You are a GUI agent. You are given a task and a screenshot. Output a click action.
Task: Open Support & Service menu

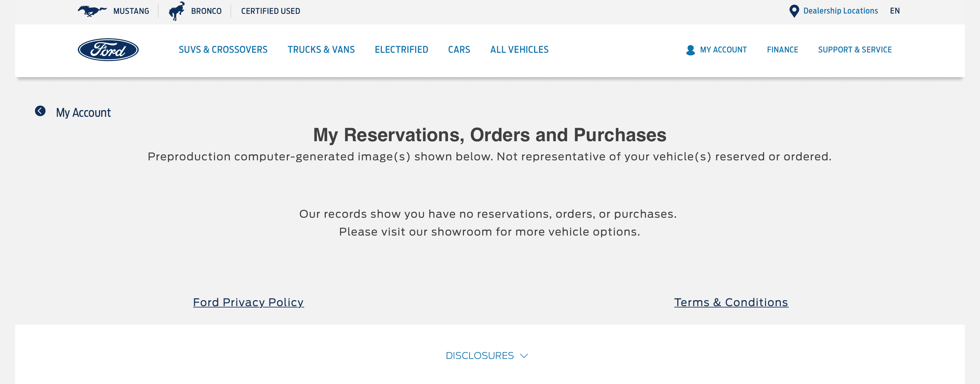click(854, 50)
